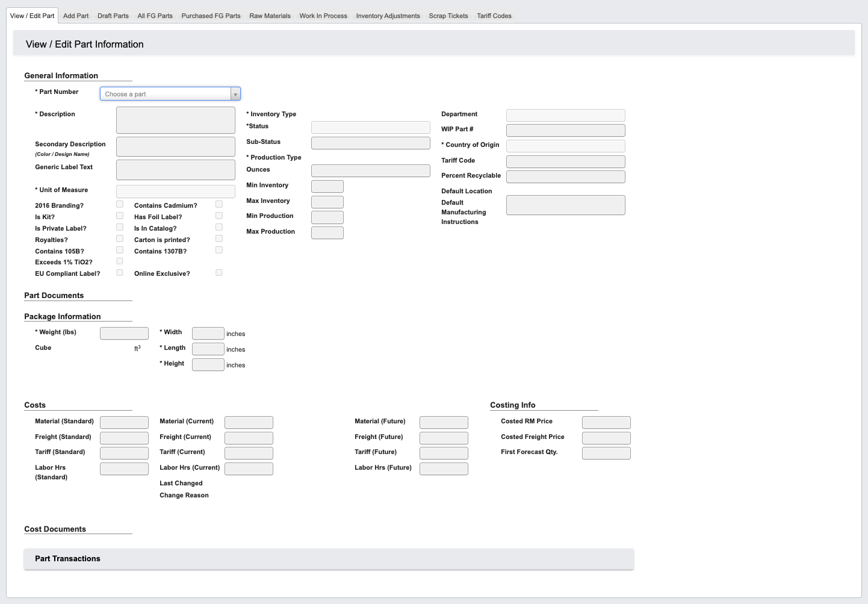868x604 pixels.
Task: Click the Width inches field
Action: [208, 333]
